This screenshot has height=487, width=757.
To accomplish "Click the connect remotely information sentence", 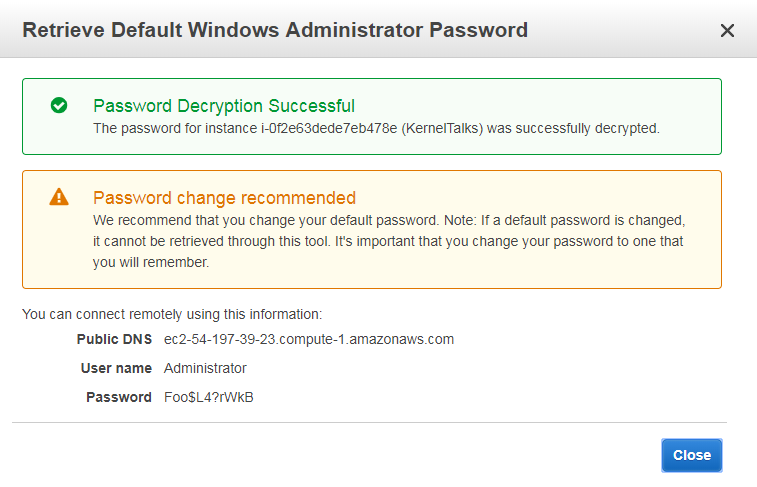I will 172,314.
